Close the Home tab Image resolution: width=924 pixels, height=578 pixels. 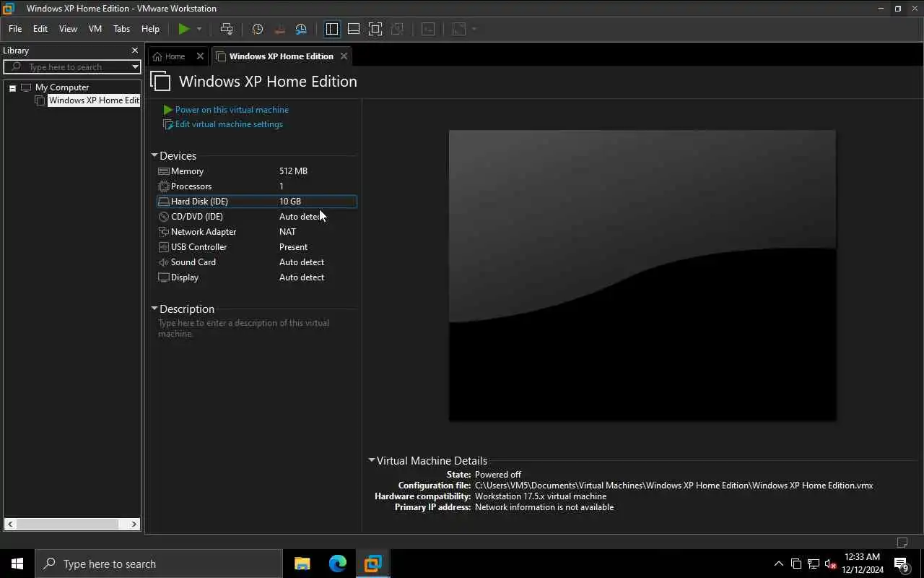pos(200,56)
